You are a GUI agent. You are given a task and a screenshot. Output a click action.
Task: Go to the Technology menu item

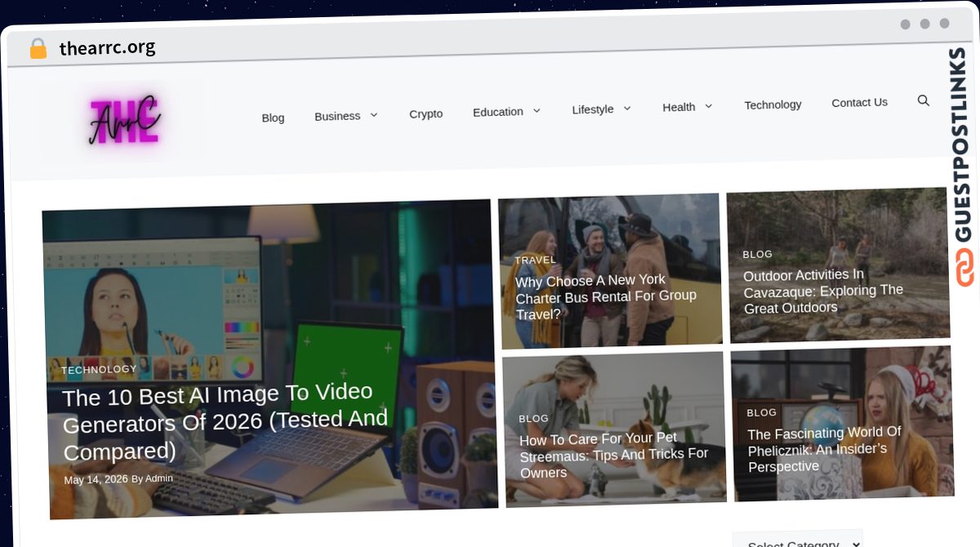coord(773,105)
